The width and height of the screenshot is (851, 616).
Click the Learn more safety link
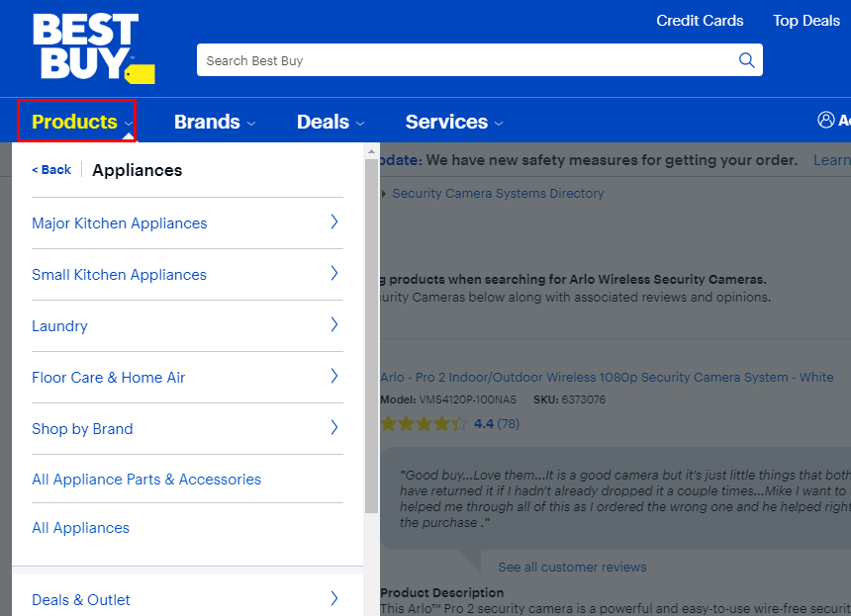click(831, 160)
